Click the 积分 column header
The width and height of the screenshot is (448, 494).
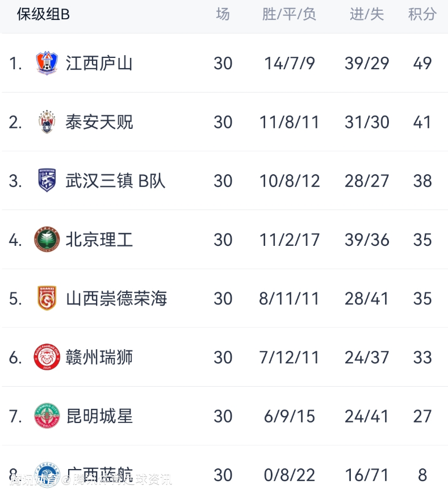coord(422,14)
